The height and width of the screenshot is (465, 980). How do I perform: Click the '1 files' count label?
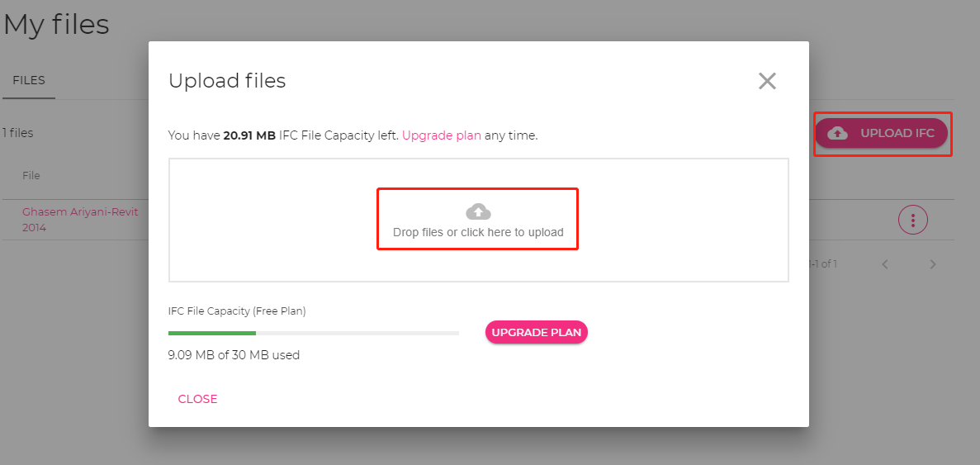click(x=17, y=133)
